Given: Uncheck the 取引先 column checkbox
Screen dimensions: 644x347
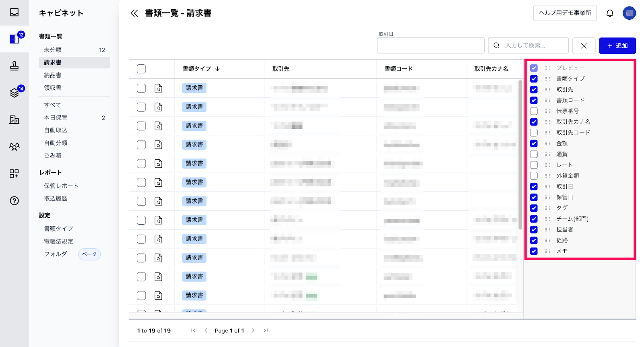Looking at the screenshot, I should [534, 89].
